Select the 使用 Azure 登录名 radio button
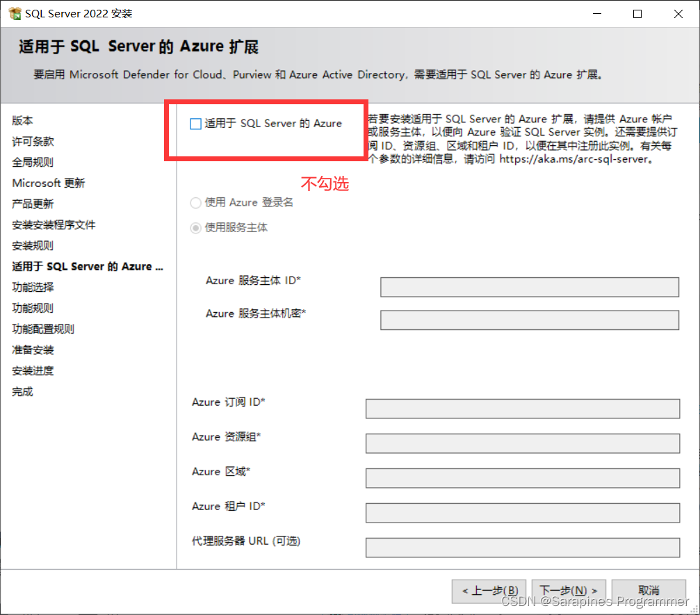700x615 pixels. pos(195,203)
